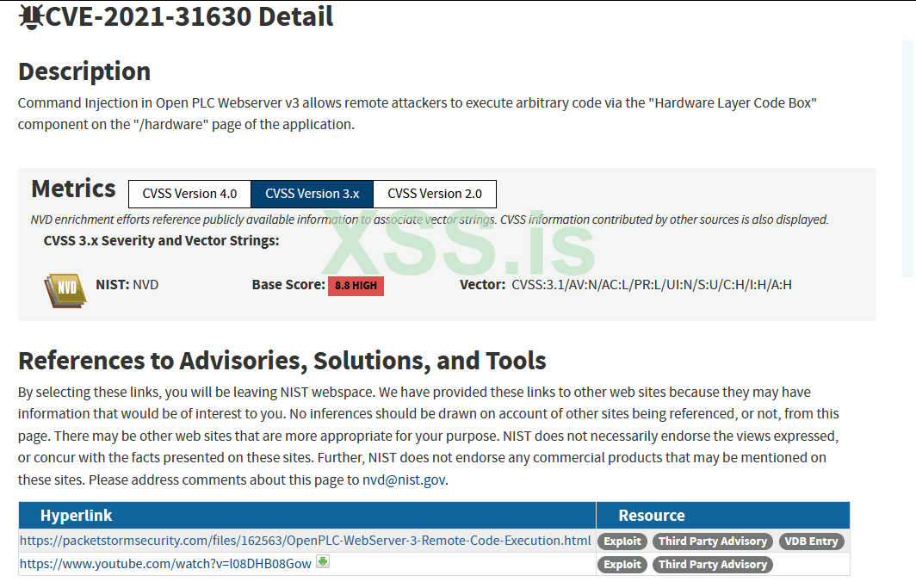Open the CVSS Version 2.0 tab
This screenshot has height=588, width=916.
click(x=435, y=194)
